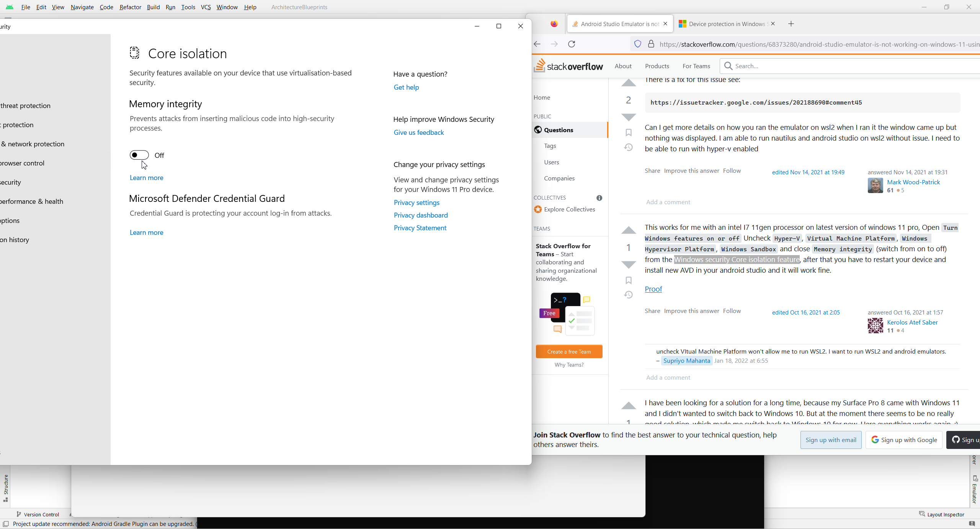980x529 pixels.
Task: Show activity history of Kerolos answer
Action: 628,295
